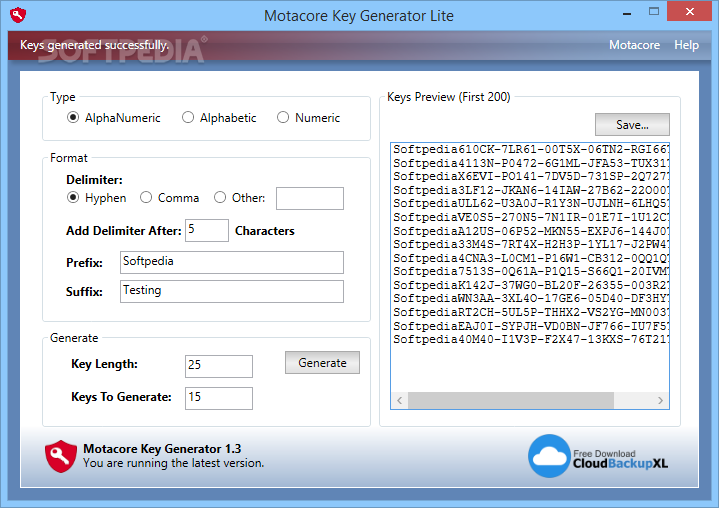The image size is (719, 508).
Task: Select key row starting SoftpediaX6EVI-PO141
Action: tap(531, 177)
